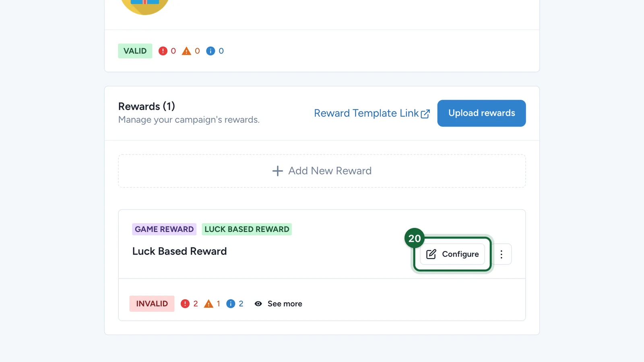The width and height of the screenshot is (644, 362).
Task: Click the blue info icon showing 0
Action: pyautogui.click(x=211, y=51)
